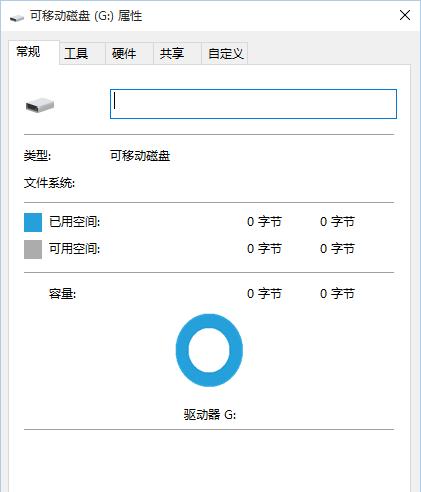Image resolution: width=421 pixels, height=492 pixels.
Task: Click the 容量 label
Action: (62, 294)
